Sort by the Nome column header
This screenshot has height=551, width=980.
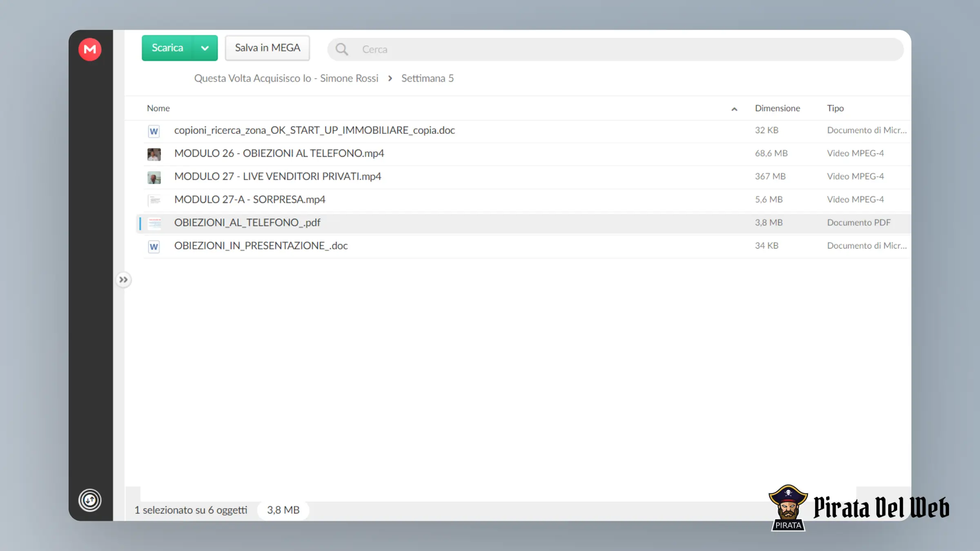[x=158, y=108]
